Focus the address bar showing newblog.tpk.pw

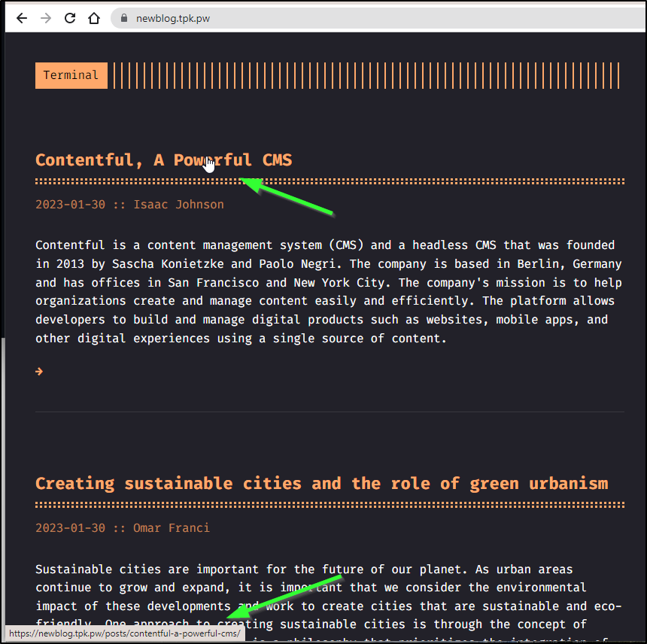(x=378, y=18)
